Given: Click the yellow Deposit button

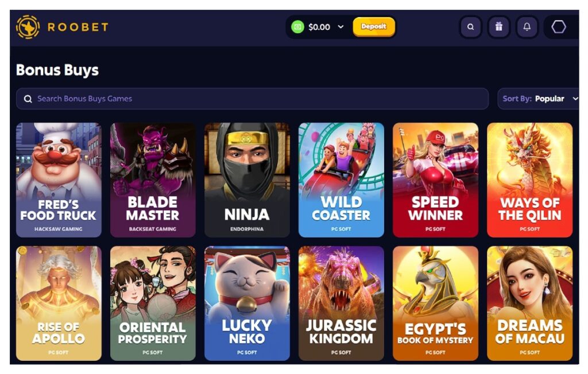Looking at the screenshot, I should pos(373,26).
